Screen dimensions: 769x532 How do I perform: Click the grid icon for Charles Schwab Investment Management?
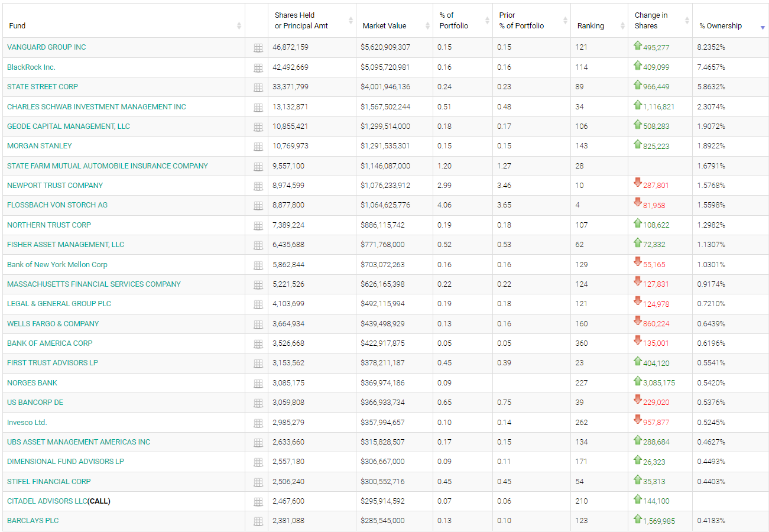click(258, 108)
